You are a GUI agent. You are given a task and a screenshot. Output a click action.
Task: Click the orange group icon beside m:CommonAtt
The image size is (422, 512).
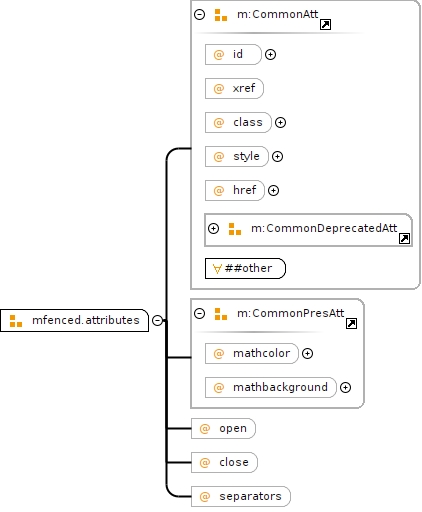(221, 15)
